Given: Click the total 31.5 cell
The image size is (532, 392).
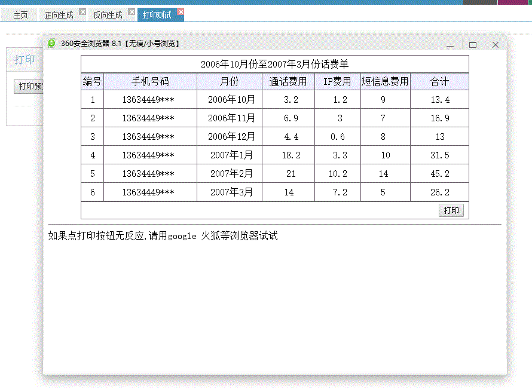Looking at the screenshot, I should coord(440,155).
